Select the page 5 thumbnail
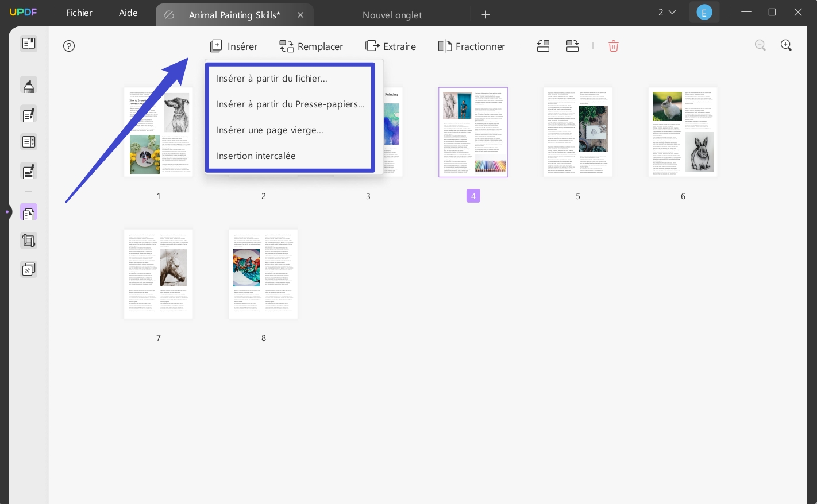Viewport: 817px width, 504px height. coord(578,132)
